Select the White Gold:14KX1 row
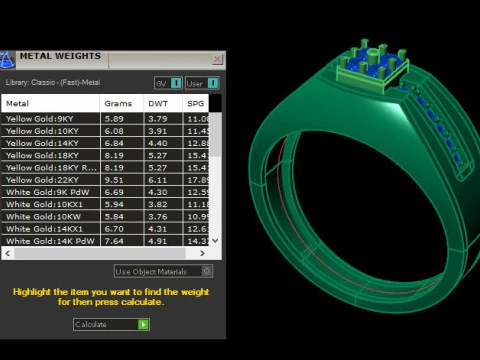 click(x=105, y=229)
